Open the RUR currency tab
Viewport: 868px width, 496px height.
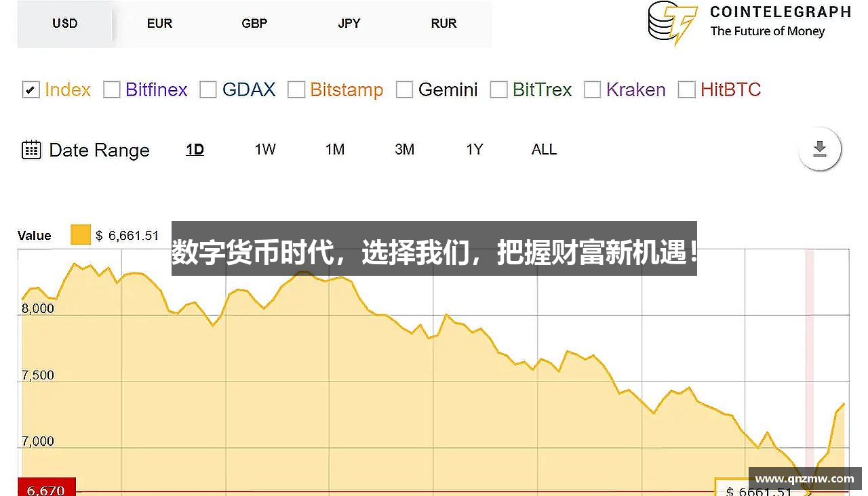[443, 23]
